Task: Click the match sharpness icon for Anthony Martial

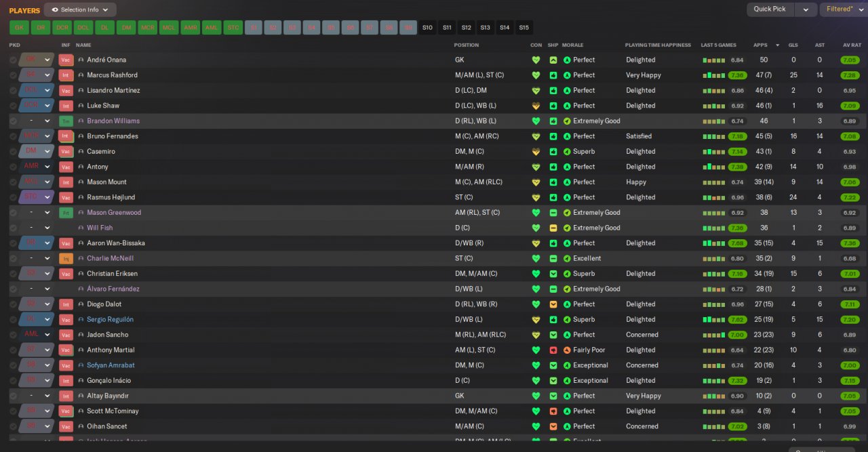Action: point(553,350)
